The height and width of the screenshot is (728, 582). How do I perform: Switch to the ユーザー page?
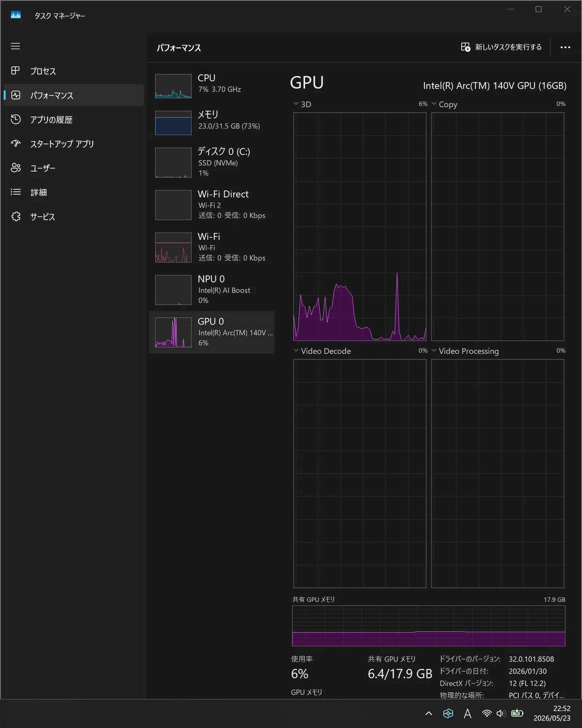pyautogui.click(x=74, y=168)
